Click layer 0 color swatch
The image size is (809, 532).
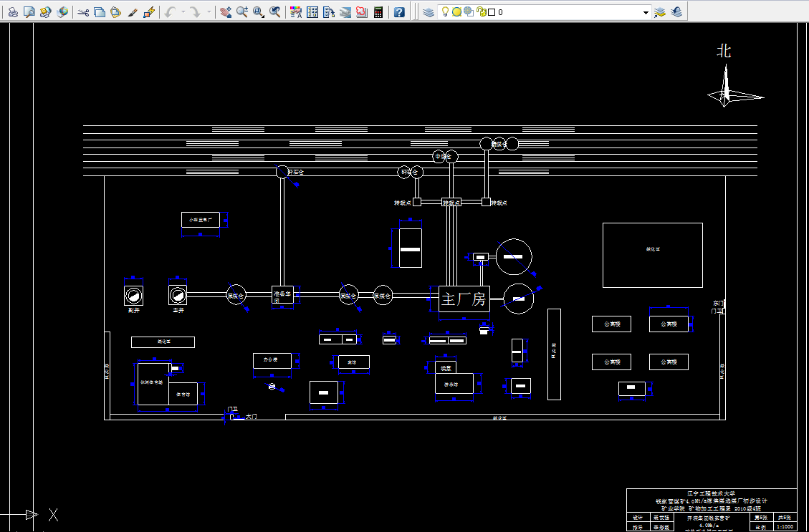[492, 12]
